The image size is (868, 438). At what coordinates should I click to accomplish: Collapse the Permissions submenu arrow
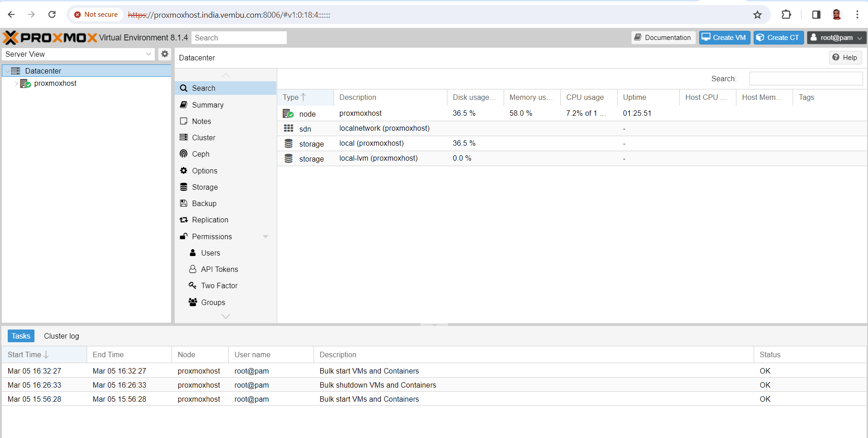tap(265, 236)
